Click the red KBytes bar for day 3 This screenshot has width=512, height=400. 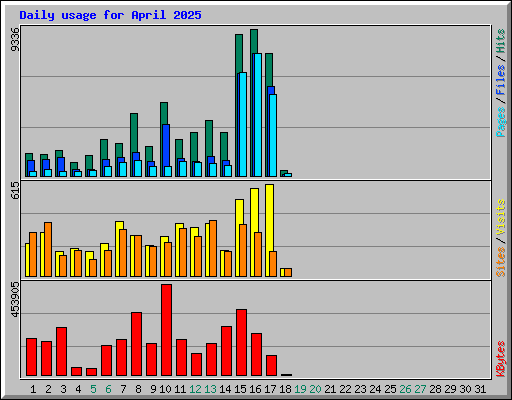click(x=62, y=351)
